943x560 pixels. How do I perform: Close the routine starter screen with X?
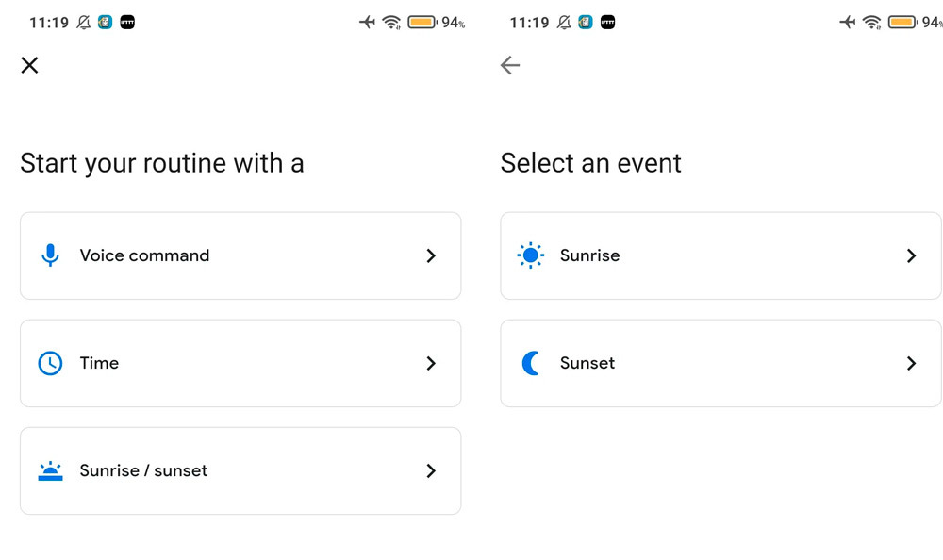click(x=30, y=65)
